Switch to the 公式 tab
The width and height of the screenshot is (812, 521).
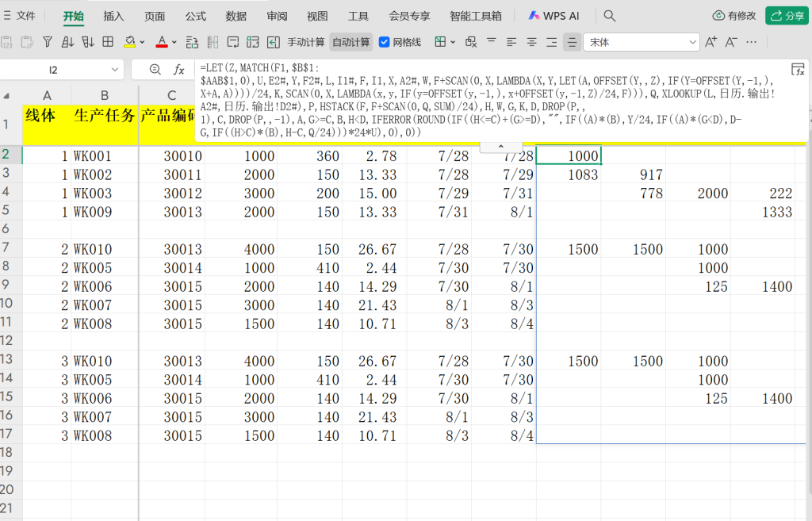coord(195,16)
